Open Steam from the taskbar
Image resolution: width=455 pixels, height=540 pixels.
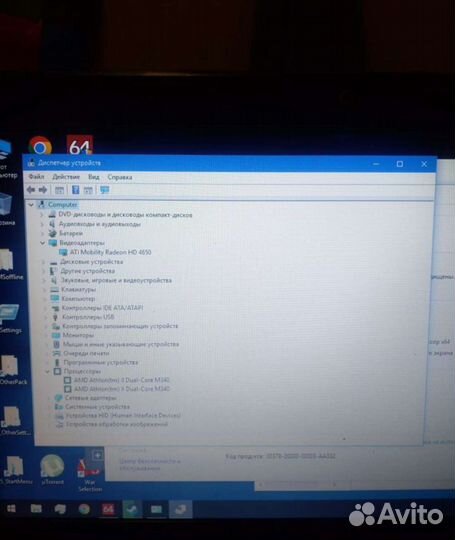tap(132, 509)
